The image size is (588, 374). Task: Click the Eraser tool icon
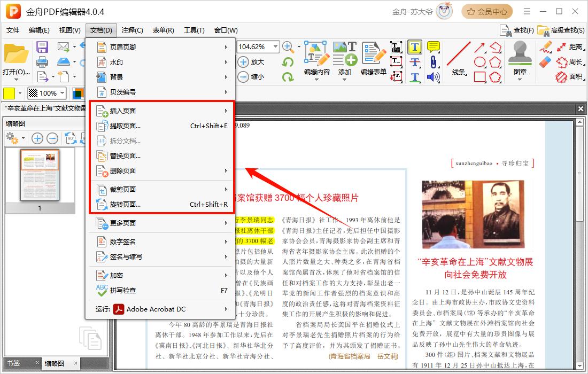(545, 62)
